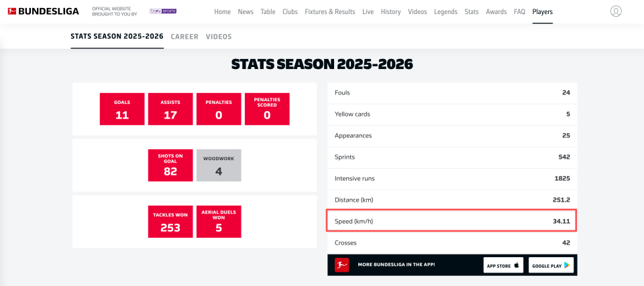Click the Woodwork gray stat tile
The height and width of the screenshot is (286, 644).
point(219,165)
